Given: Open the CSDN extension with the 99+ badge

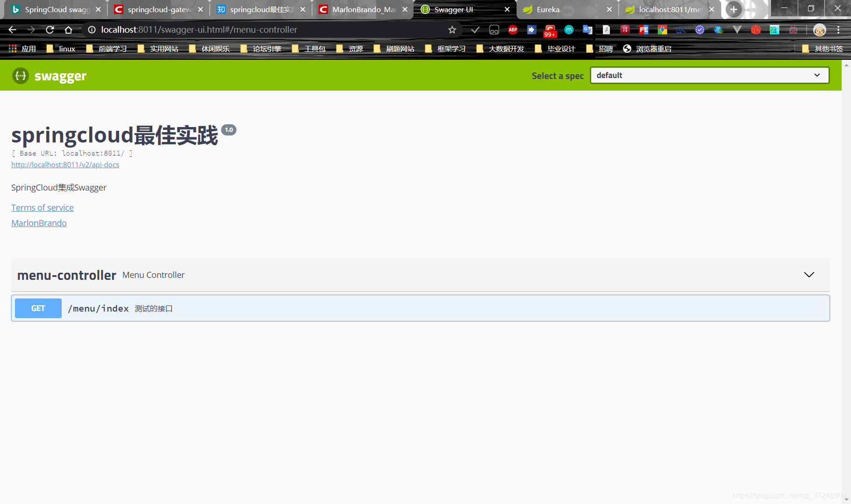Looking at the screenshot, I should [550, 31].
